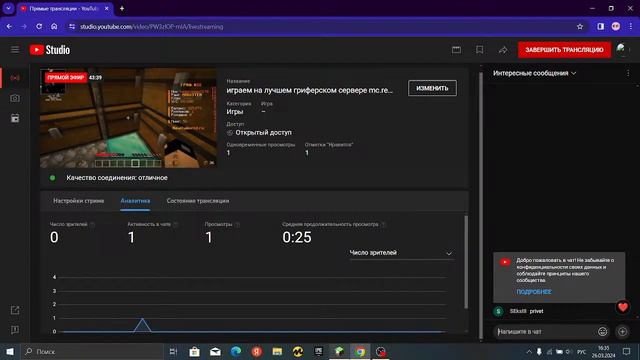Reload the page

(39, 27)
